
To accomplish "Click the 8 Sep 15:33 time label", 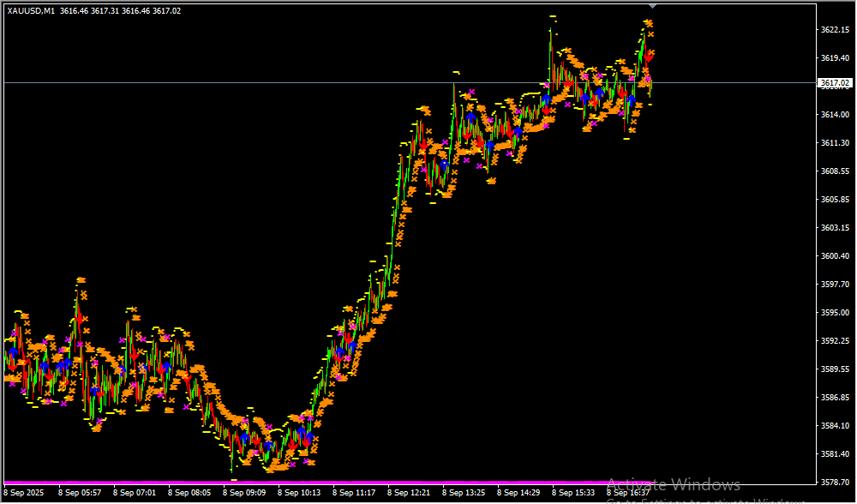I will tap(573, 494).
